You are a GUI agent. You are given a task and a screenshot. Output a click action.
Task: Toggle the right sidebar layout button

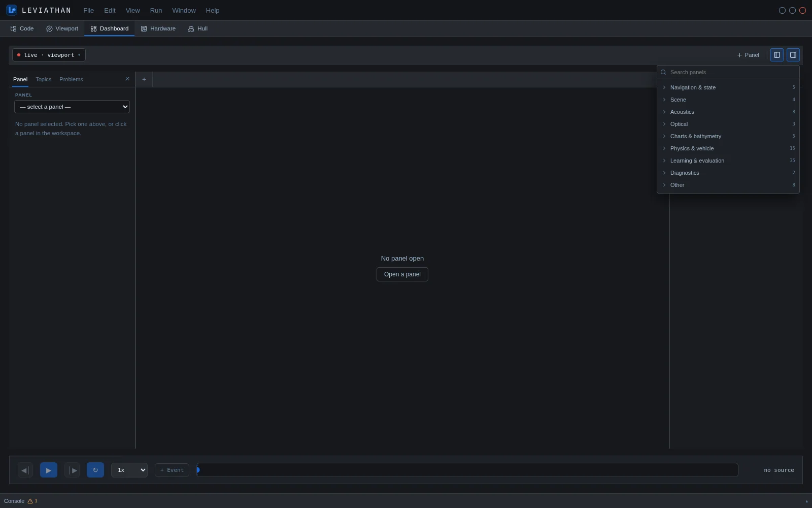coord(793,55)
